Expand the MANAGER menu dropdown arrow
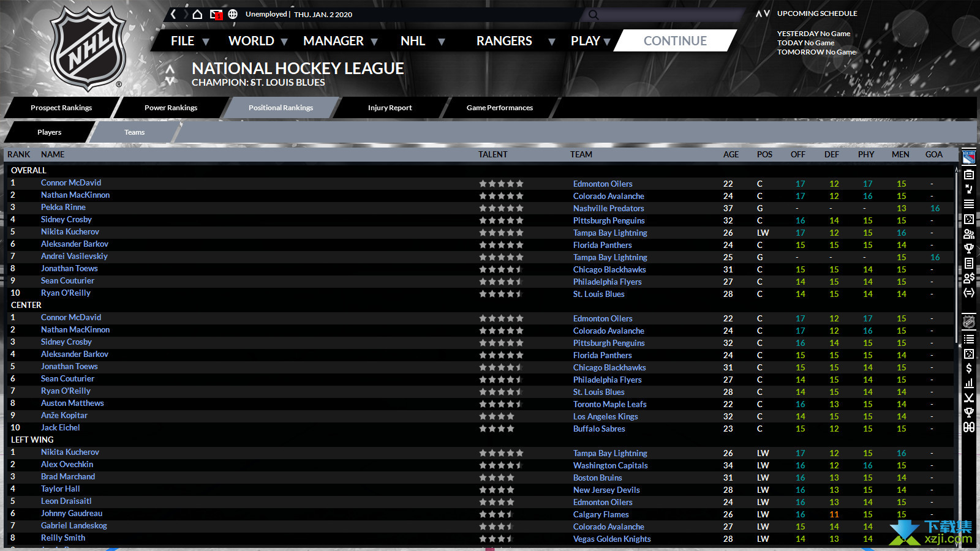Viewport: 980px width, 551px height. (x=374, y=42)
